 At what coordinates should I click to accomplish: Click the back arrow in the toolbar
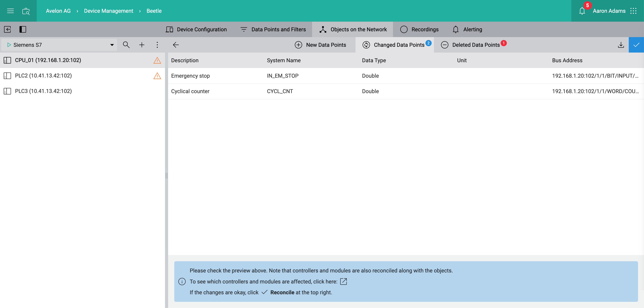[x=176, y=45]
